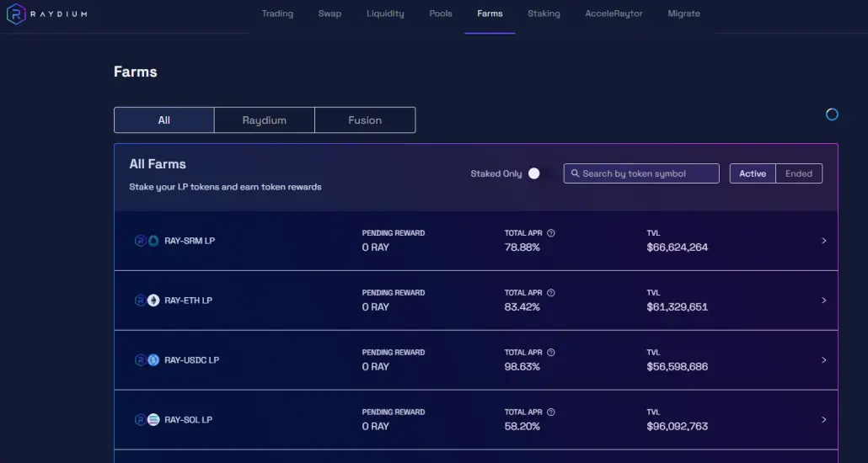Open the Staking page
The image size is (868, 463).
click(544, 13)
